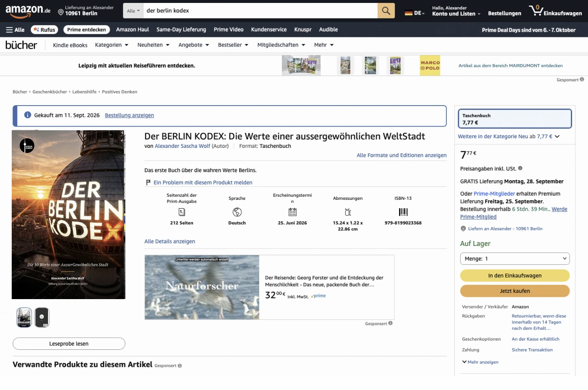Image resolution: width=588 pixels, height=390 pixels.
Task: Click the dimensions icon above 15.24 x 1.22
Action: pyautogui.click(x=348, y=212)
